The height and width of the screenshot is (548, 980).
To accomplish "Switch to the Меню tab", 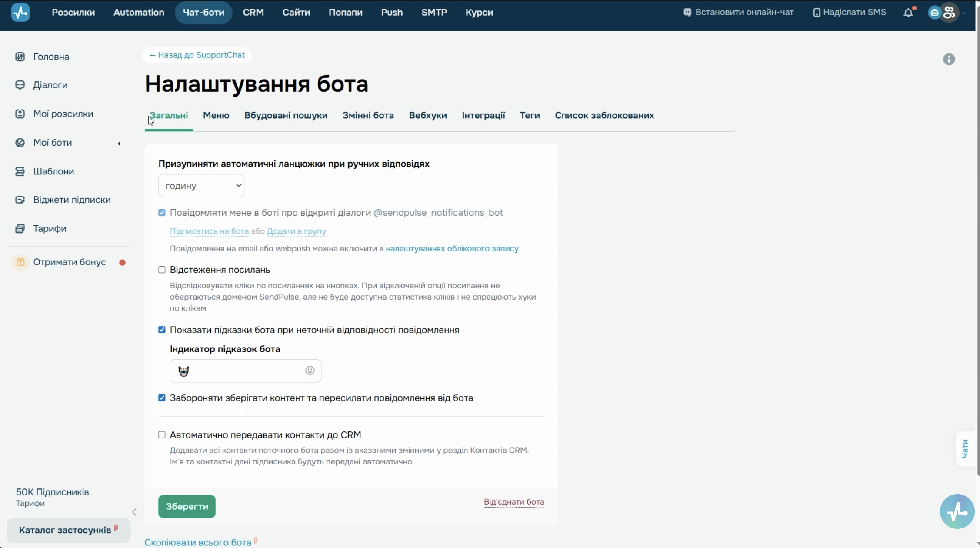I will pos(216,115).
